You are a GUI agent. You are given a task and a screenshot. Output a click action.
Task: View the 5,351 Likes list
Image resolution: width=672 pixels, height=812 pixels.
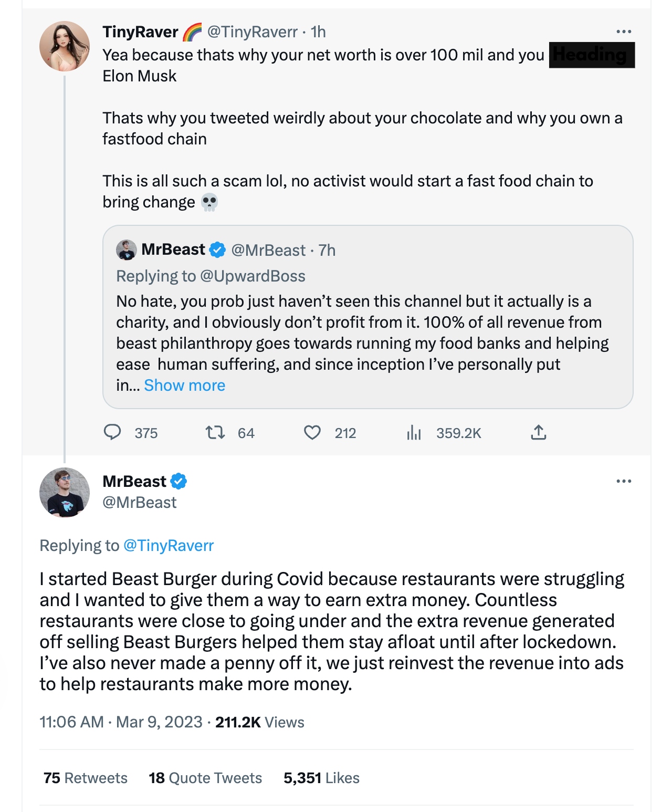(x=321, y=778)
